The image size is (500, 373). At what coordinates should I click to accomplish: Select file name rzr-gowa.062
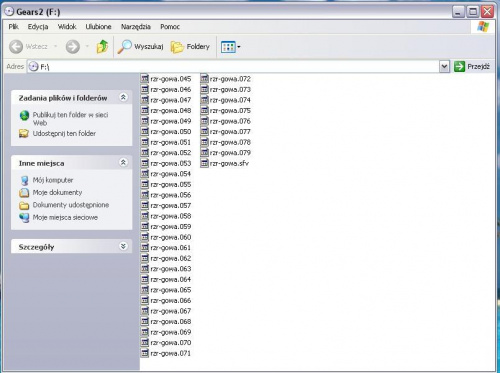[x=171, y=258]
